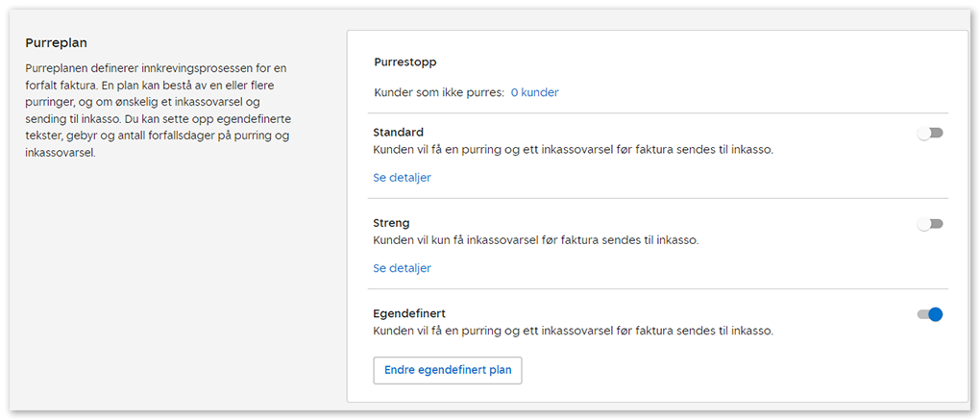
Task: Show details under the Standard plan
Action: [x=402, y=178]
